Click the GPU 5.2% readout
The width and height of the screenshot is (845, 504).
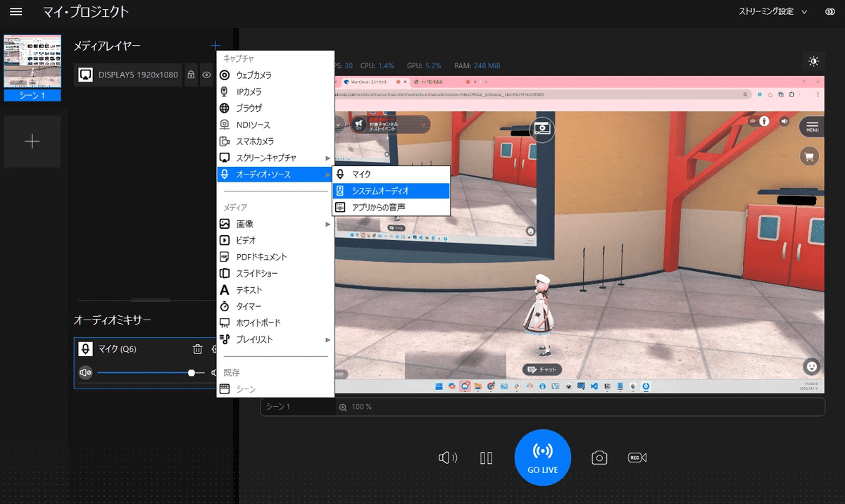[424, 65]
